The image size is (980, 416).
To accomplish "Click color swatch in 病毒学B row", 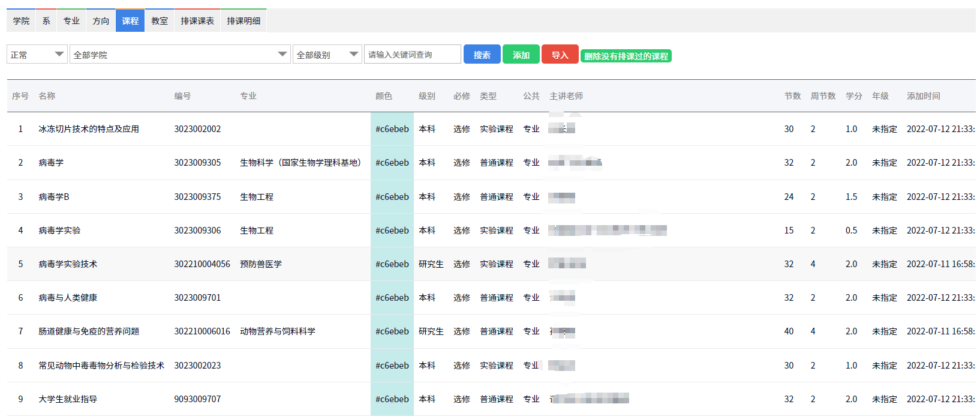I will pos(392,197).
